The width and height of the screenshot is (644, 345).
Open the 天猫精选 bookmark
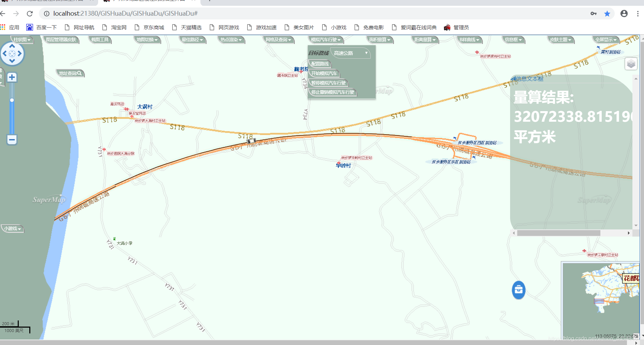click(187, 27)
